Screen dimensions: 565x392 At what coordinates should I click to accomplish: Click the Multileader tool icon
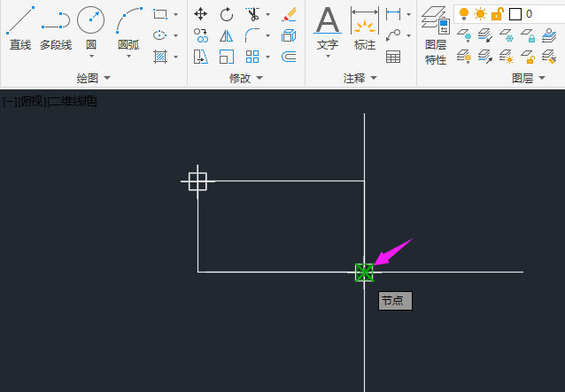[393, 35]
